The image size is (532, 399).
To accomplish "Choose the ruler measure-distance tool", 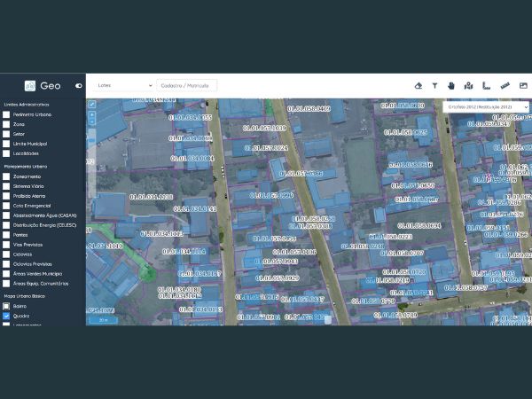I will [486, 86].
